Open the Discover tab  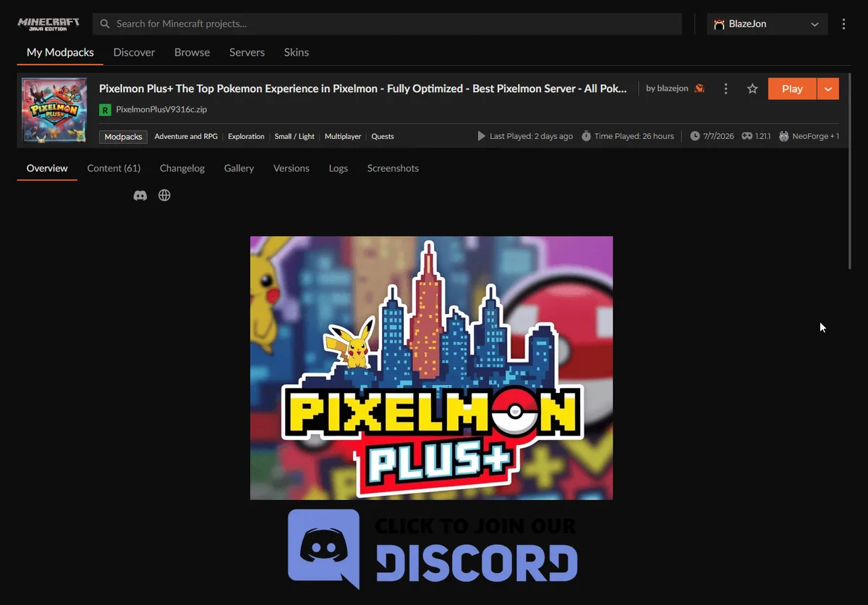134,52
